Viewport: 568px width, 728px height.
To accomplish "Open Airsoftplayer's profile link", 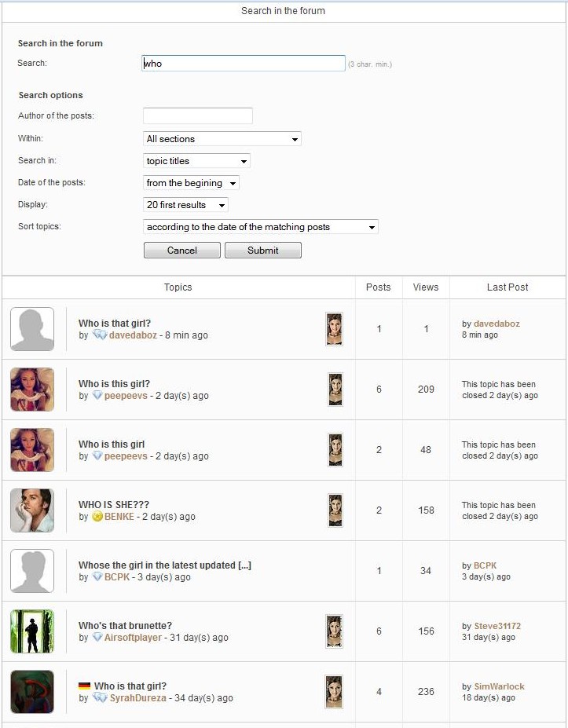I will click(133, 637).
